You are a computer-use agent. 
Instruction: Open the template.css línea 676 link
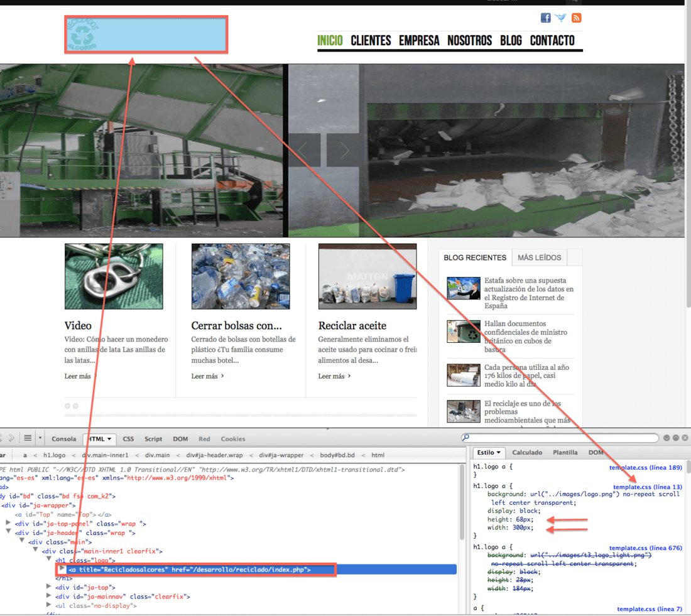(x=646, y=548)
